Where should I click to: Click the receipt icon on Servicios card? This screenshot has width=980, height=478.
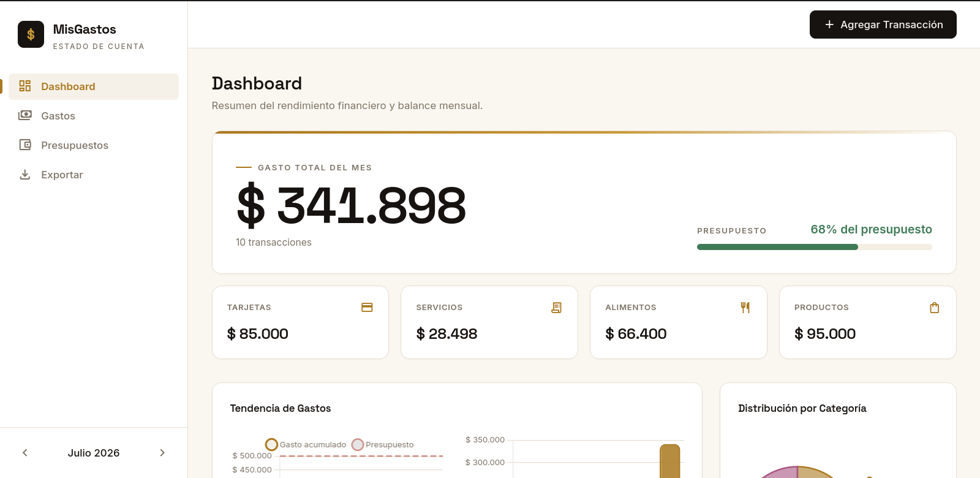point(556,307)
